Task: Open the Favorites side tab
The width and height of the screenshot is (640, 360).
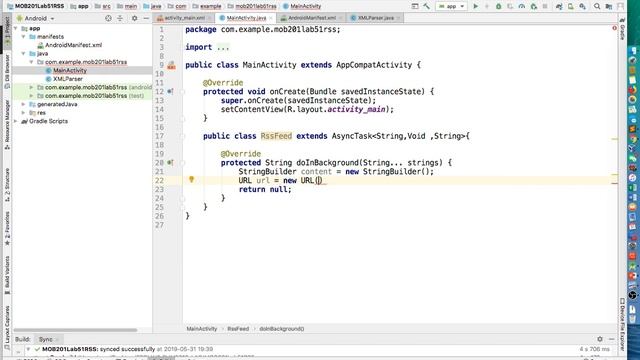Action: pyautogui.click(x=7, y=229)
